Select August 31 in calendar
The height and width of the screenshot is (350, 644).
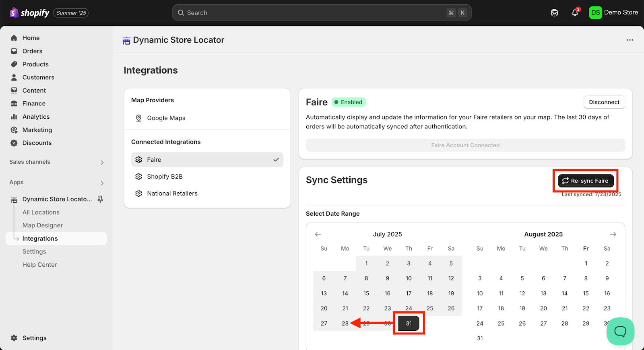(480, 338)
